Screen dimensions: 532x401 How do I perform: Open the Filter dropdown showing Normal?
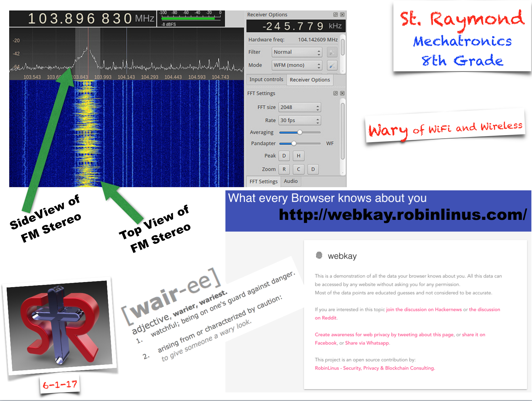pos(297,52)
